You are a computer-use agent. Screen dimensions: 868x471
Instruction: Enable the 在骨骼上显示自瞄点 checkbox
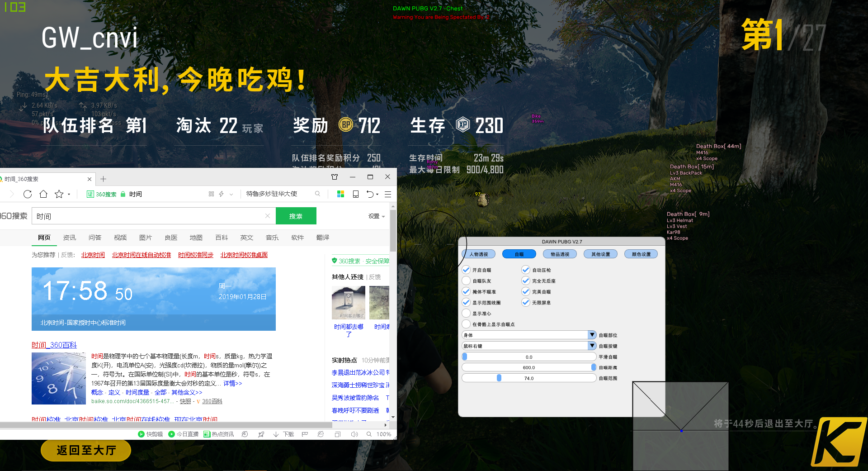(466, 324)
